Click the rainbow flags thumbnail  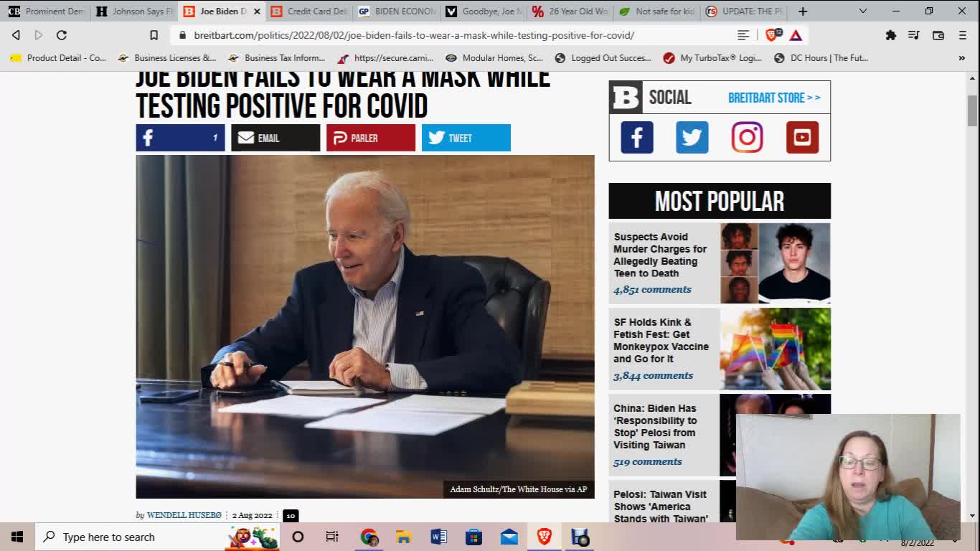coord(775,349)
